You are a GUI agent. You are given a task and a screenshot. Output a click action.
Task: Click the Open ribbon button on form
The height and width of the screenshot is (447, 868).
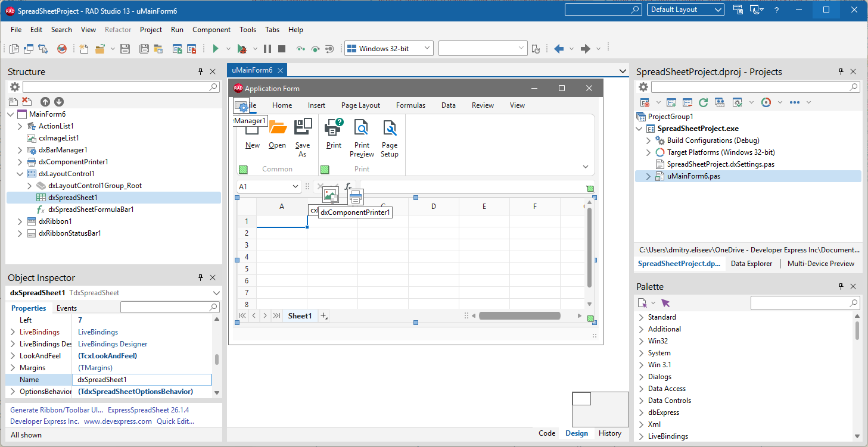click(277, 134)
